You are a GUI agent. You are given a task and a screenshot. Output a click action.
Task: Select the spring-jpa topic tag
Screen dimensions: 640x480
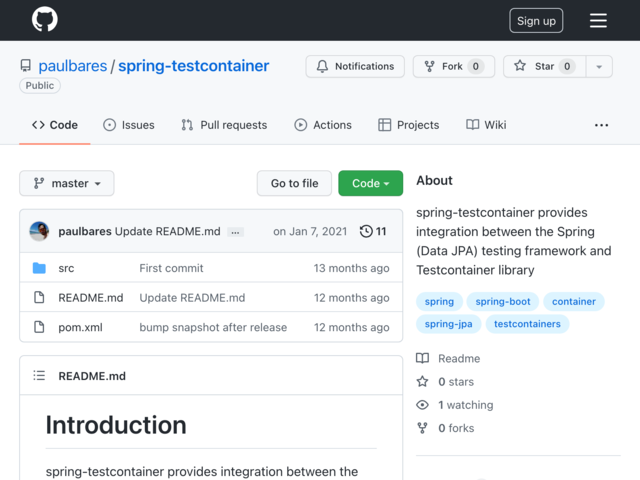[449, 324]
